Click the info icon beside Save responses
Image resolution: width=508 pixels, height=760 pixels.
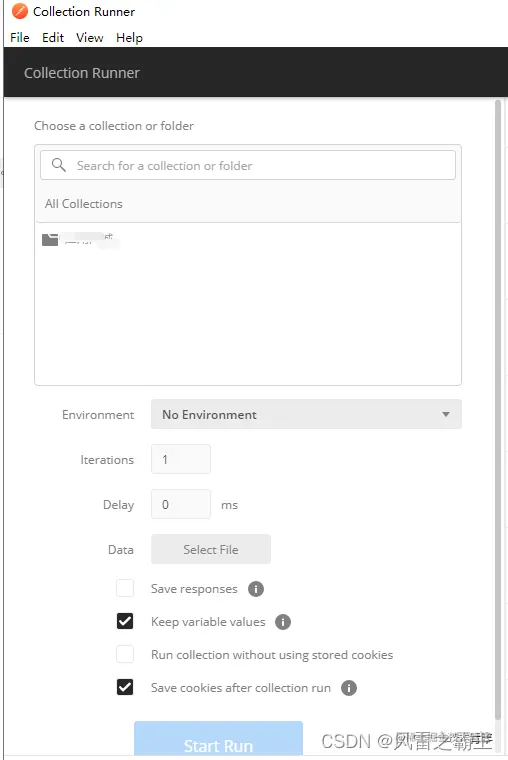click(256, 589)
